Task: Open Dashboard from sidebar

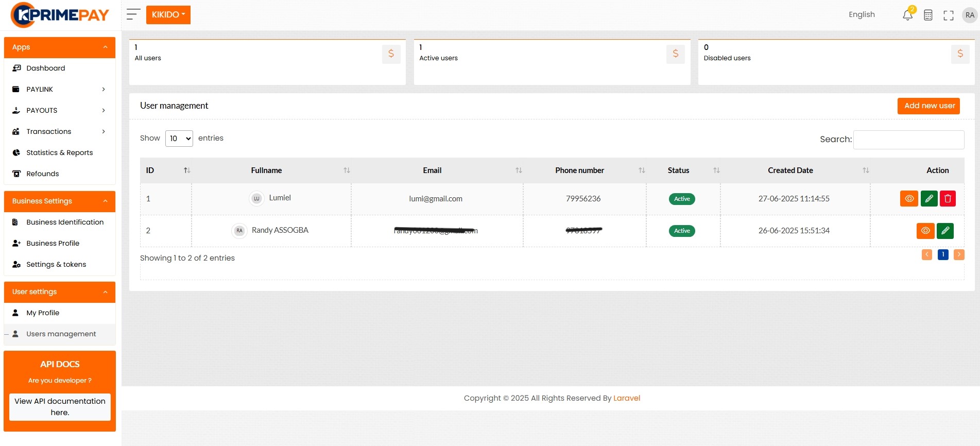Action: 60,68
